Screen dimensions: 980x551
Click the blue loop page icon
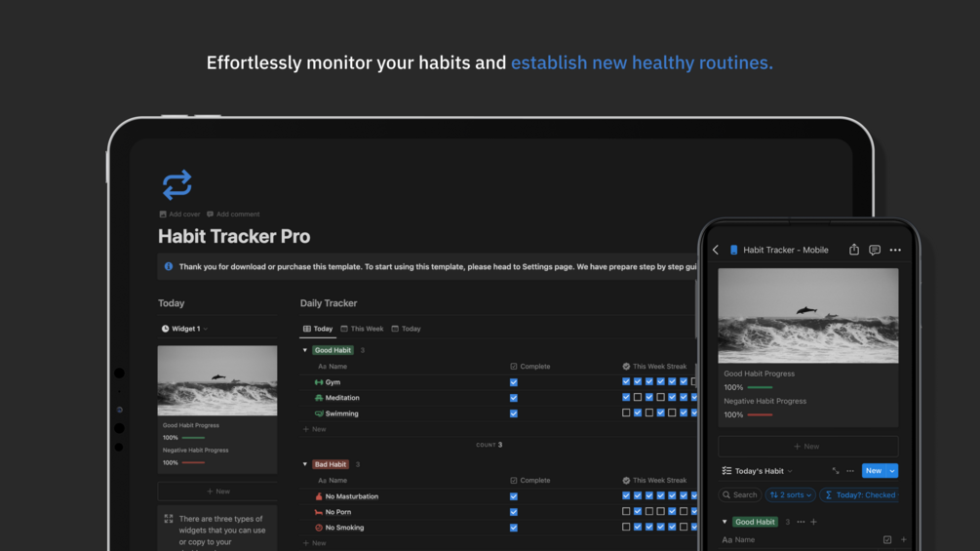point(176,185)
